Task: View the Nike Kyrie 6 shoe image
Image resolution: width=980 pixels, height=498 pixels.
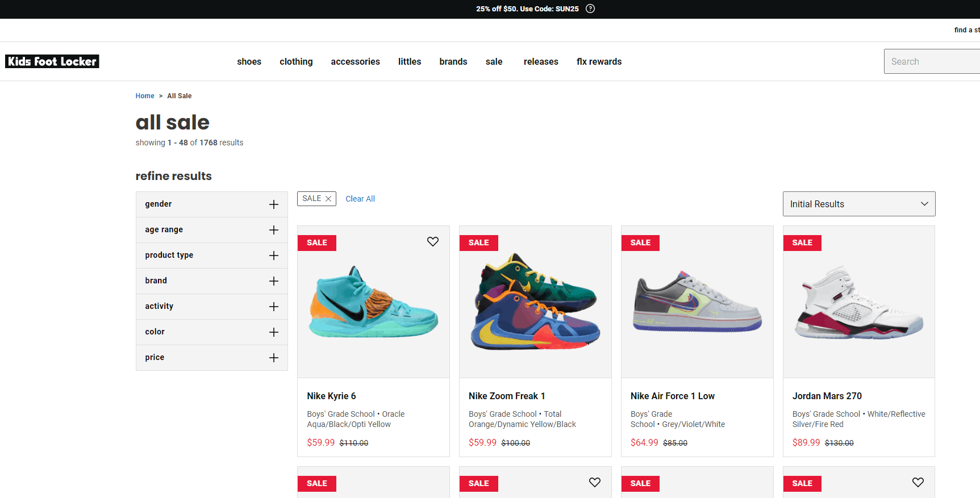Action: 373,302
